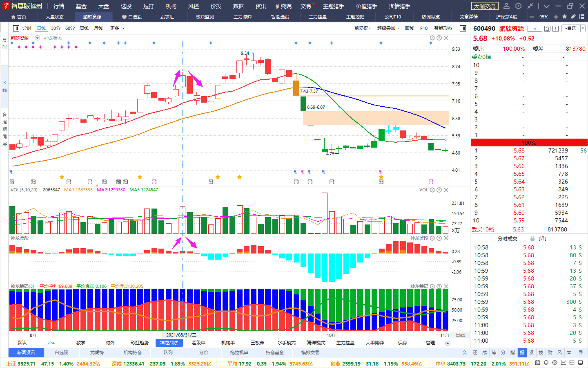Switch to the 首页 tab

click(x=19, y=17)
